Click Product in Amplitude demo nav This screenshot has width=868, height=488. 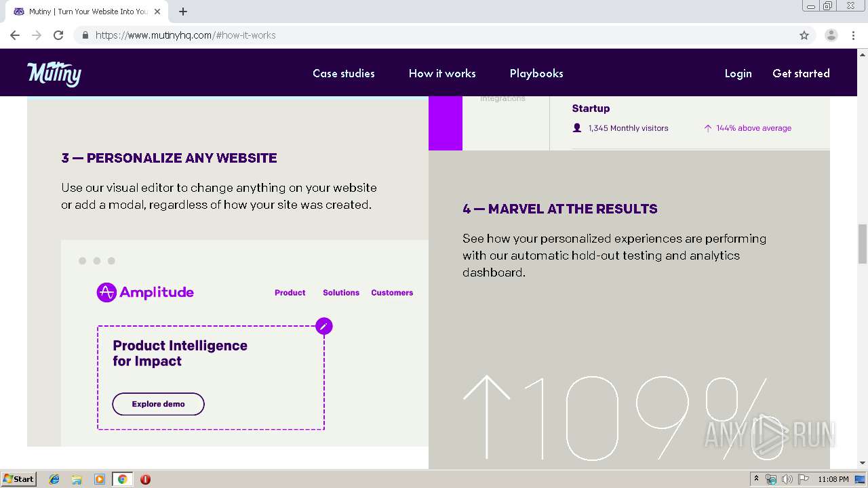point(290,293)
